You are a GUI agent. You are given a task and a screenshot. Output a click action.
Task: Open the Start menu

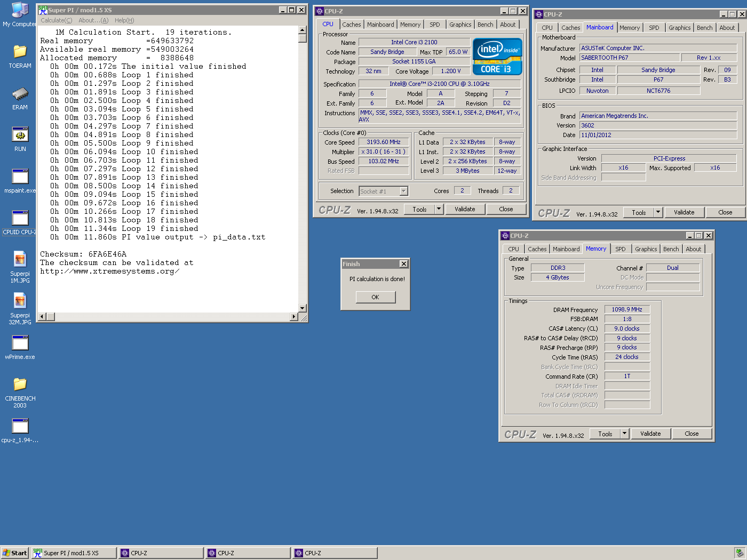14,553
